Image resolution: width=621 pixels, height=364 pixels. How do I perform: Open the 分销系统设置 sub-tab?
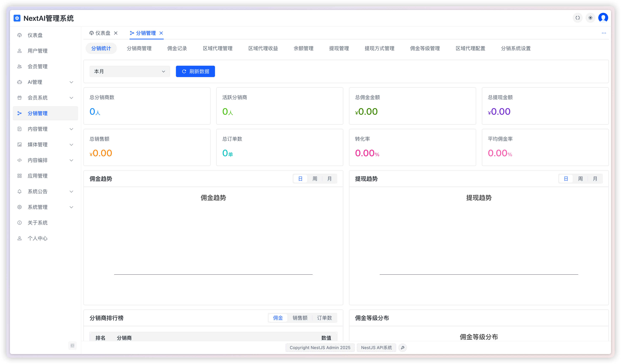tap(516, 48)
